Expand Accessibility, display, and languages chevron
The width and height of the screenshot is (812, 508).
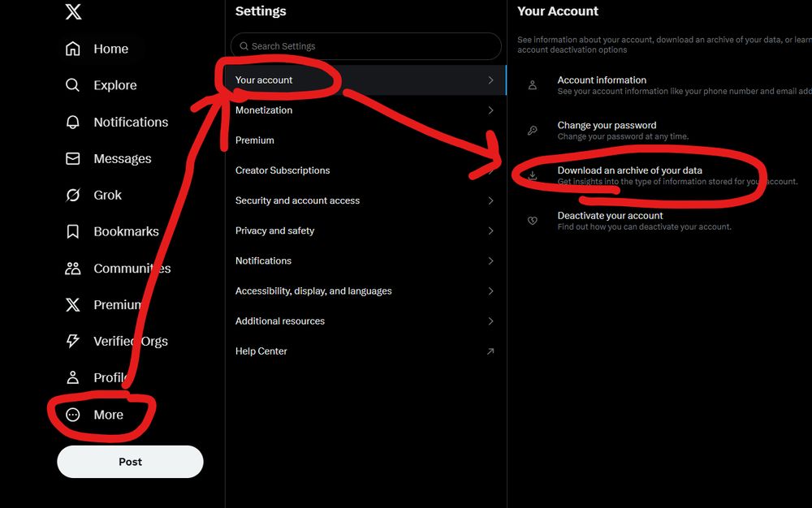pyautogui.click(x=490, y=291)
